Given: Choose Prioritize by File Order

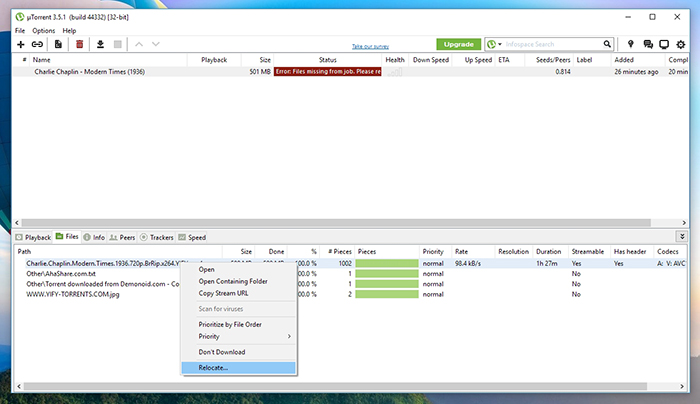Looking at the screenshot, I should click(x=238, y=325).
